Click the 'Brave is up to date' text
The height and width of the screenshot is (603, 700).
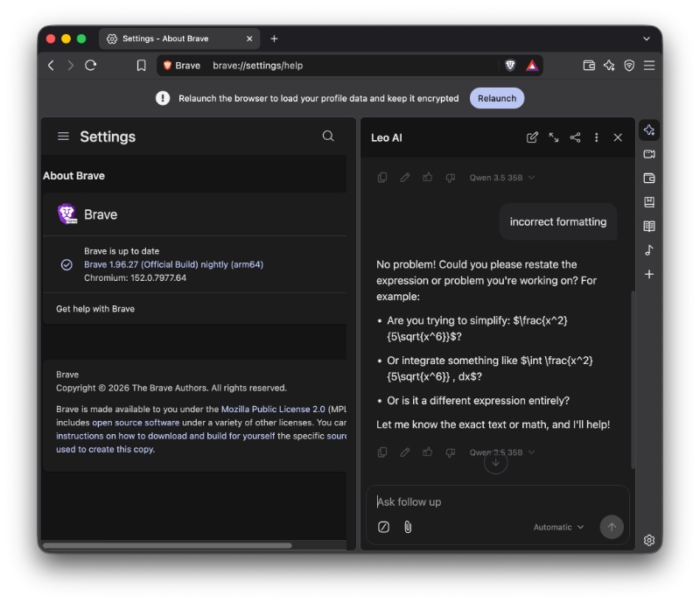point(122,251)
